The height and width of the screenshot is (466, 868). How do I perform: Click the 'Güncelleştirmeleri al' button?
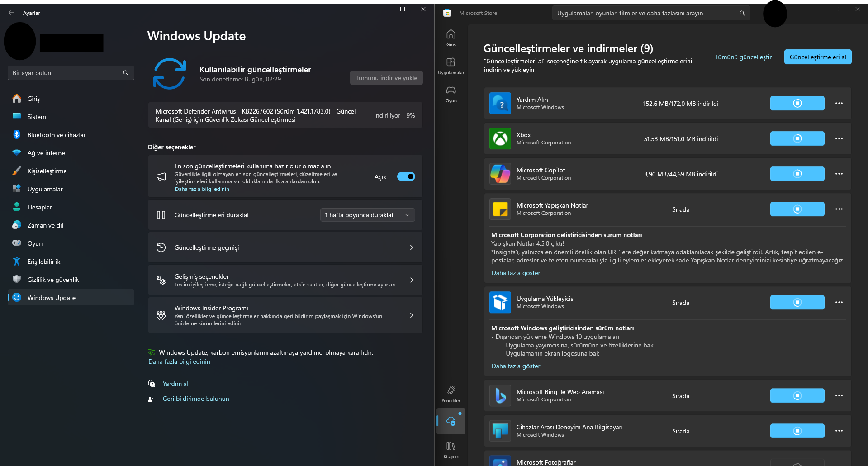(x=818, y=57)
